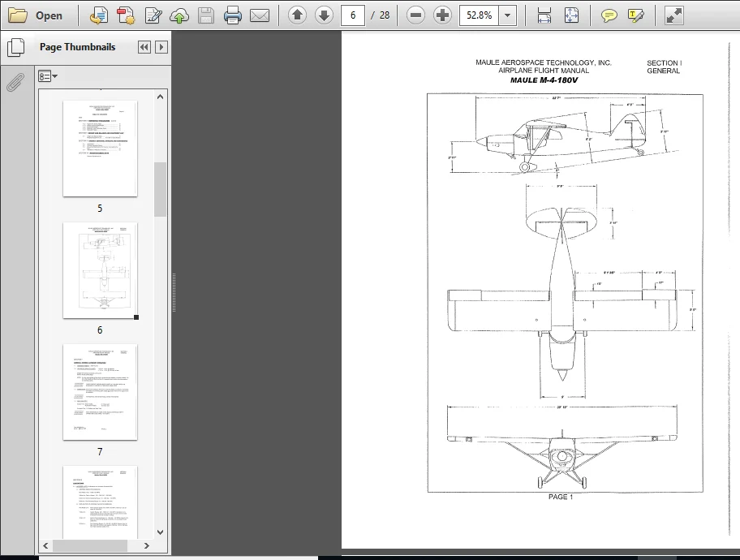Zoom in with the plus button

click(442, 15)
